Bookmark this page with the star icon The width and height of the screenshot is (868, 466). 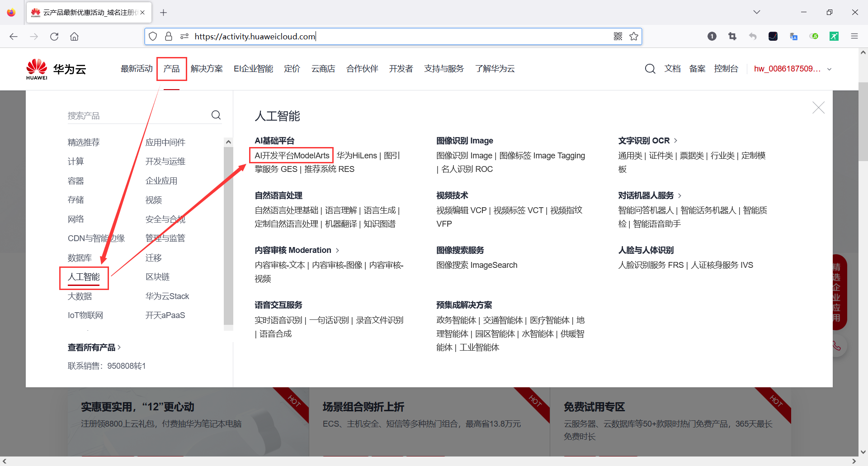pos(634,37)
